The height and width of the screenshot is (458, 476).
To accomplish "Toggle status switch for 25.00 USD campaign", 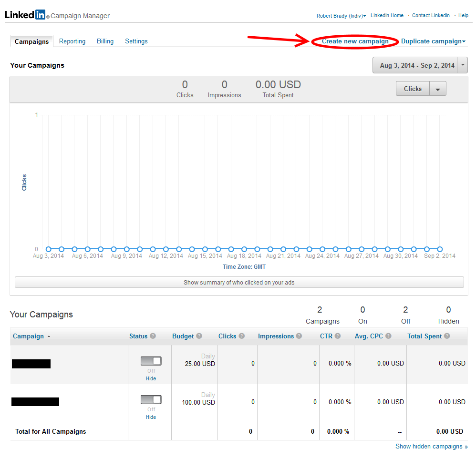I will coord(151,361).
